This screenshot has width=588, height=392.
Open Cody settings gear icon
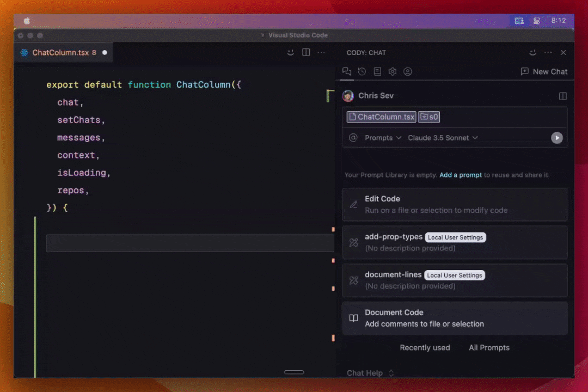pyautogui.click(x=392, y=71)
